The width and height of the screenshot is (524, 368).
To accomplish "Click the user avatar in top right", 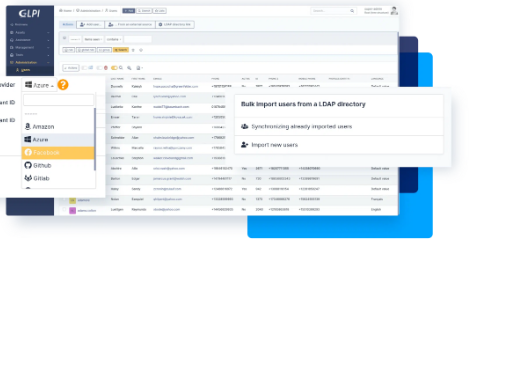I will (x=394, y=11).
